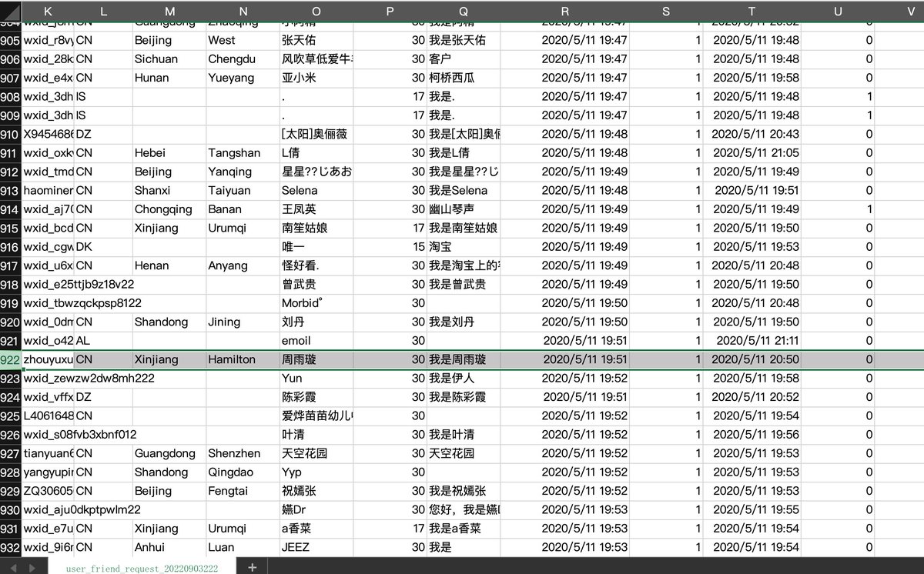Click cell with '2020/5/11 19:51' in column T

tap(752, 191)
